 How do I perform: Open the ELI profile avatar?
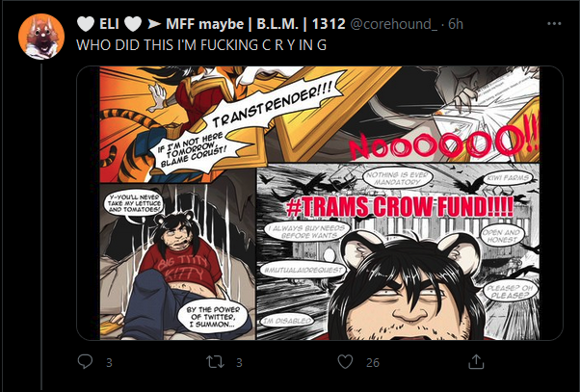point(41,37)
